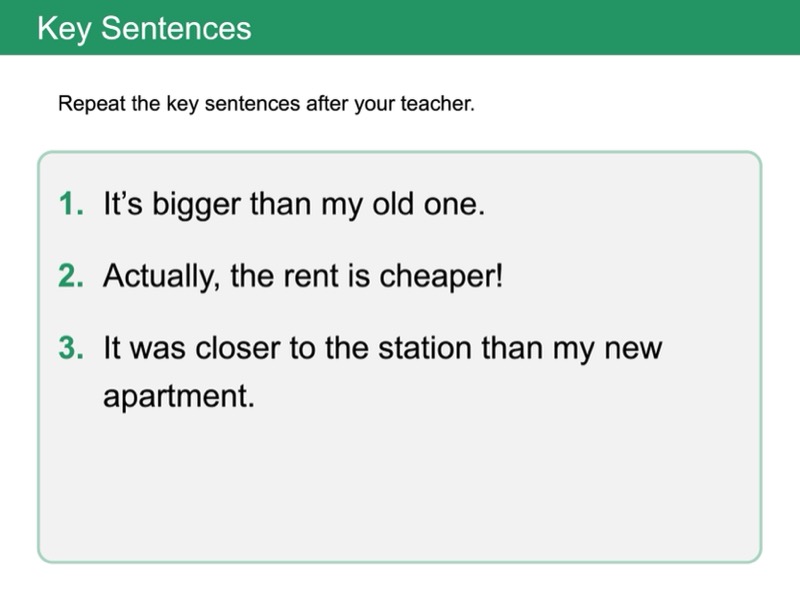Click the "Key Sentences" slide heading
Image resolution: width=800 pixels, height=600 pixels.
pyautogui.click(x=144, y=28)
